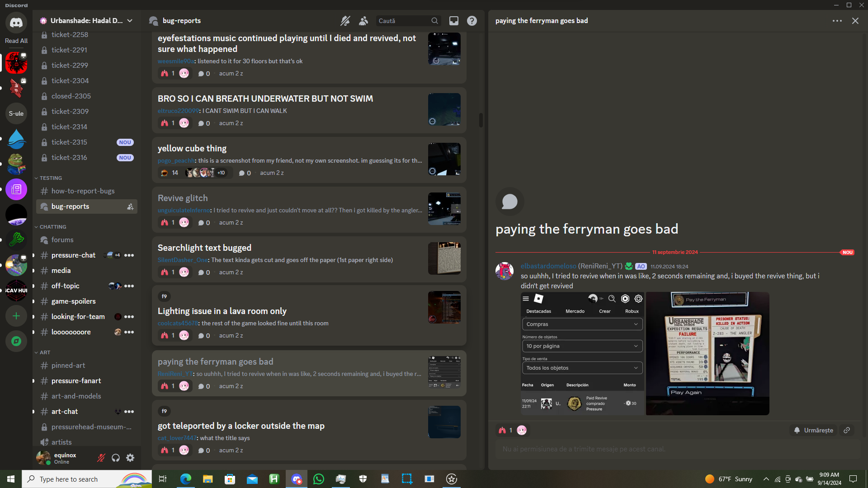The width and height of the screenshot is (868, 488).
Task: Click the notification settings bell-slash icon
Action: pyautogui.click(x=345, y=21)
